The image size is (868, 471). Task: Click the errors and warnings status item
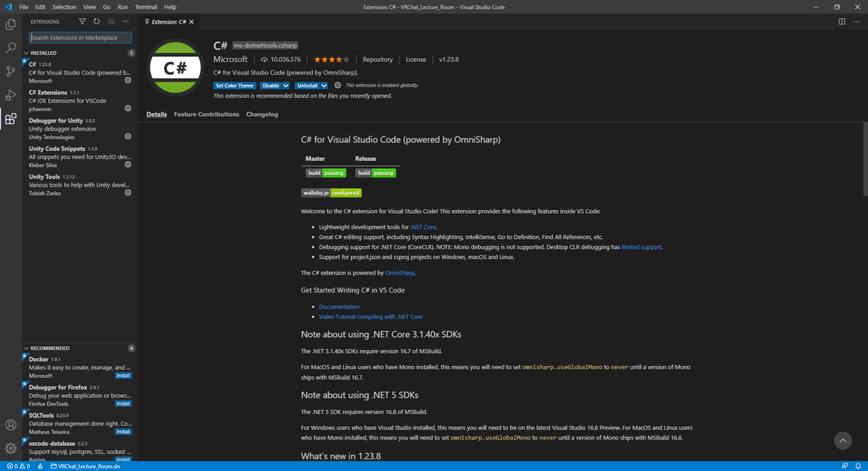click(18, 466)
